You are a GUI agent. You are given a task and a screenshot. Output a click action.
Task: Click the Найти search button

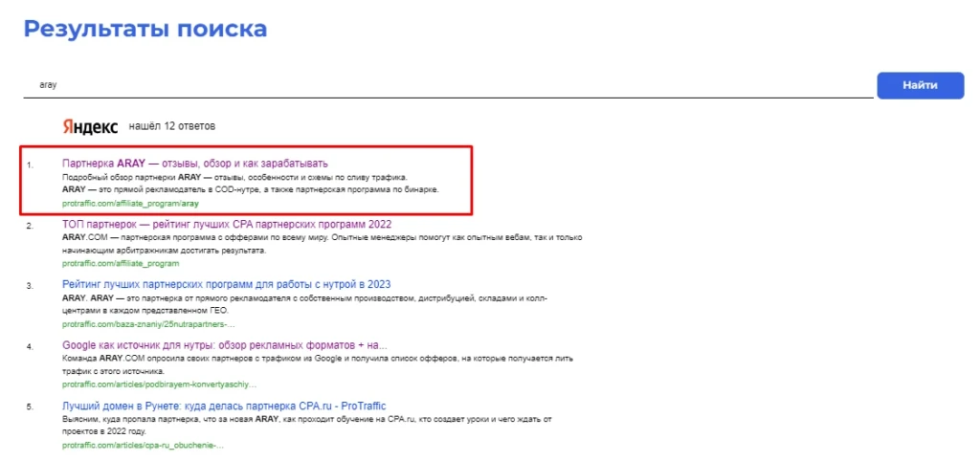pos(920,85)
